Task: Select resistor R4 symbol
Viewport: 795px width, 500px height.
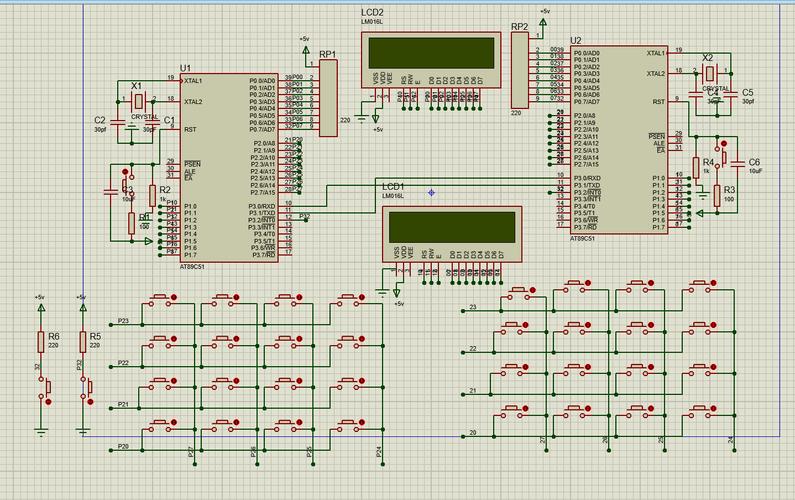Action: tap(696, 167)
